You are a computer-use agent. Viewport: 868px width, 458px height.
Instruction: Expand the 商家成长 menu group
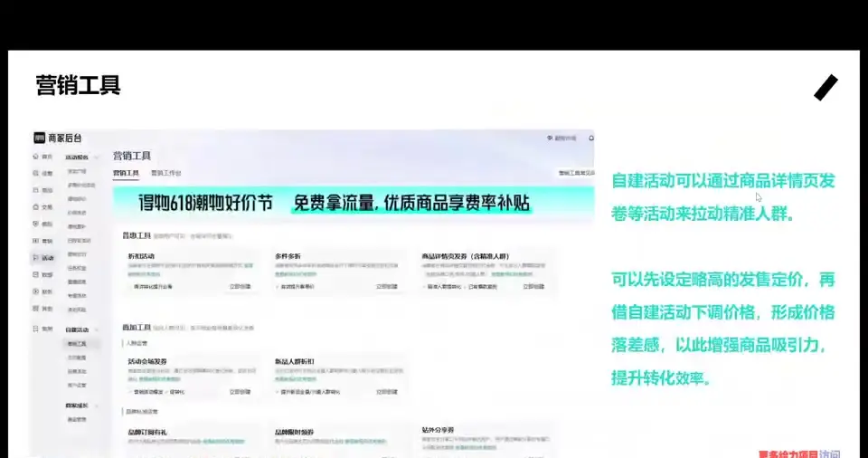click(98, 406)
